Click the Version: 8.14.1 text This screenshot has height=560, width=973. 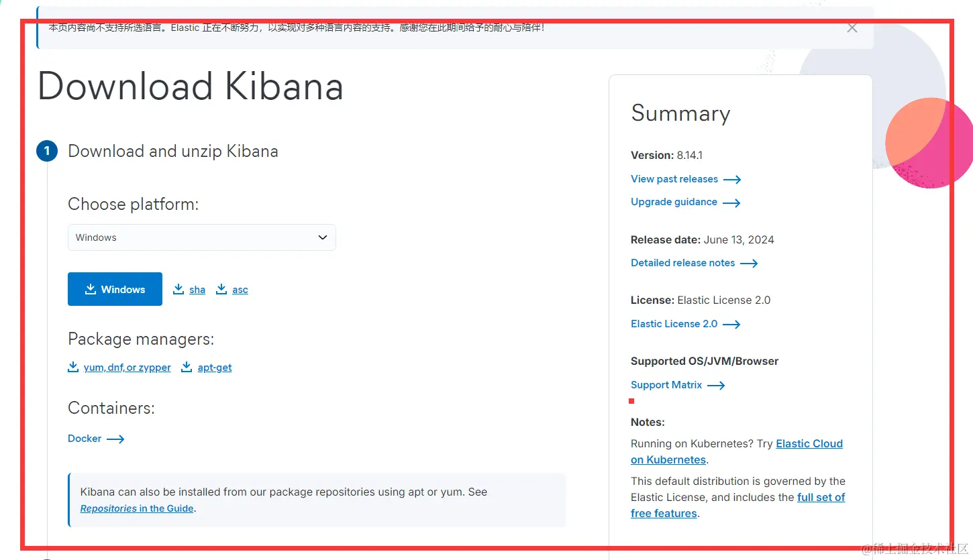click(x=666, y=155)
